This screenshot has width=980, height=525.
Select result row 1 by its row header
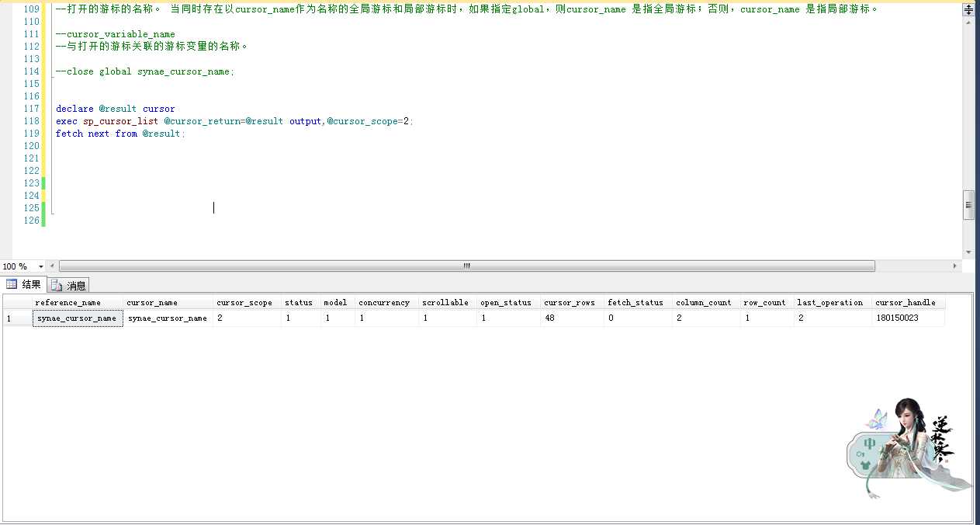tap(18, 318)
